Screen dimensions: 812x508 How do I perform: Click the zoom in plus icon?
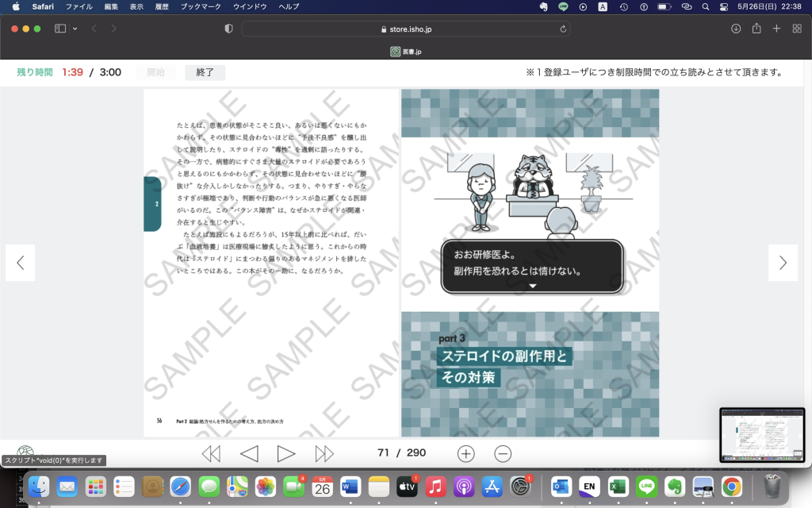pyautogui.click(x=466, y=453)
